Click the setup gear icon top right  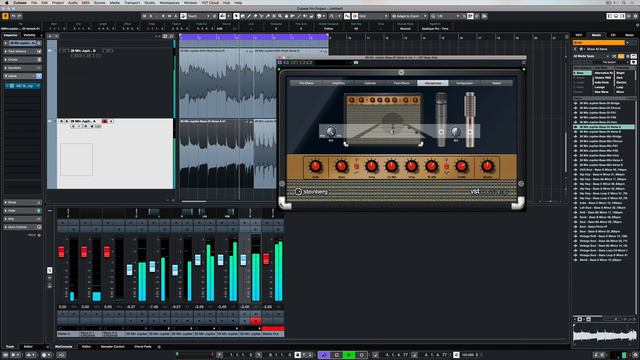pyautogui.click(x=635, y=16)
